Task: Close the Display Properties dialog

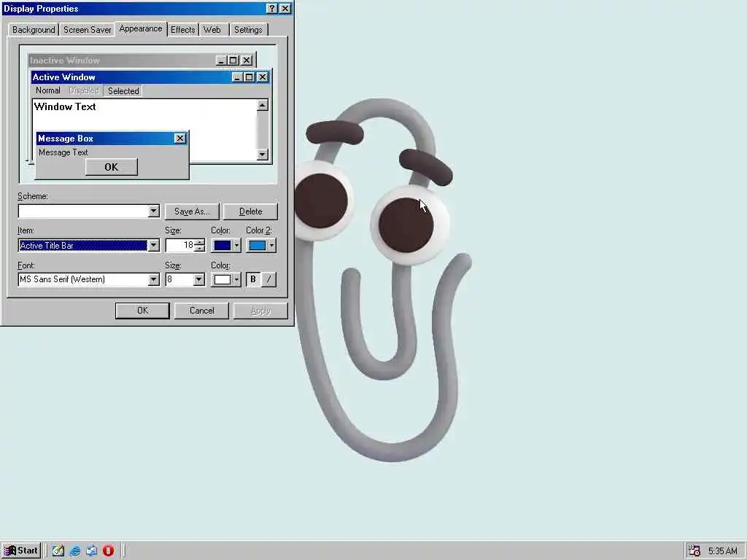Action: pos(285,9)
